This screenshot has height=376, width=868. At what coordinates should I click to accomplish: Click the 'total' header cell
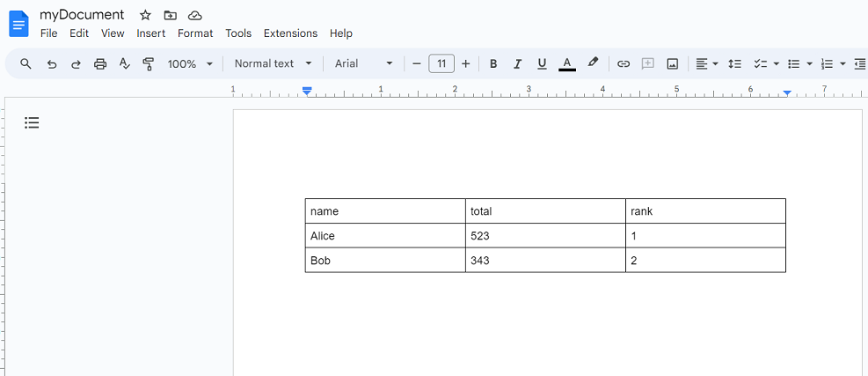coord(545,211)
